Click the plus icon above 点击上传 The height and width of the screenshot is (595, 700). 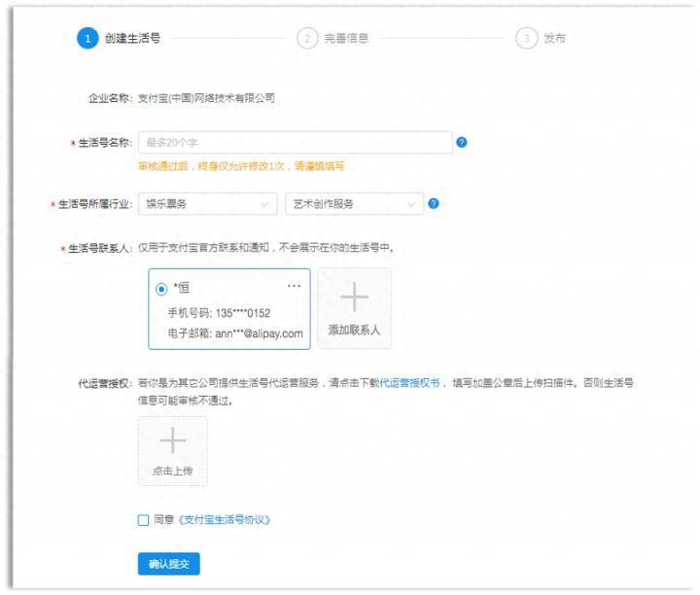[x=172, y=441]
